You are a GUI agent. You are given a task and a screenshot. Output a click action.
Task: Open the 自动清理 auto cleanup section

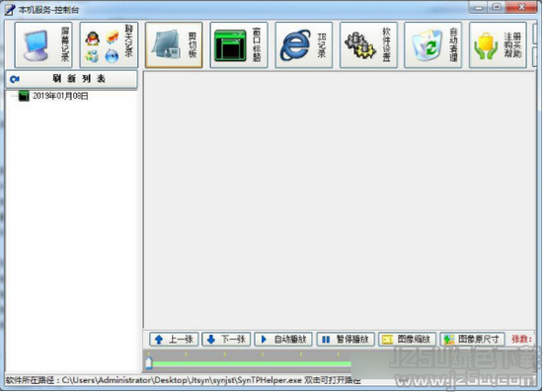[432, 45]
